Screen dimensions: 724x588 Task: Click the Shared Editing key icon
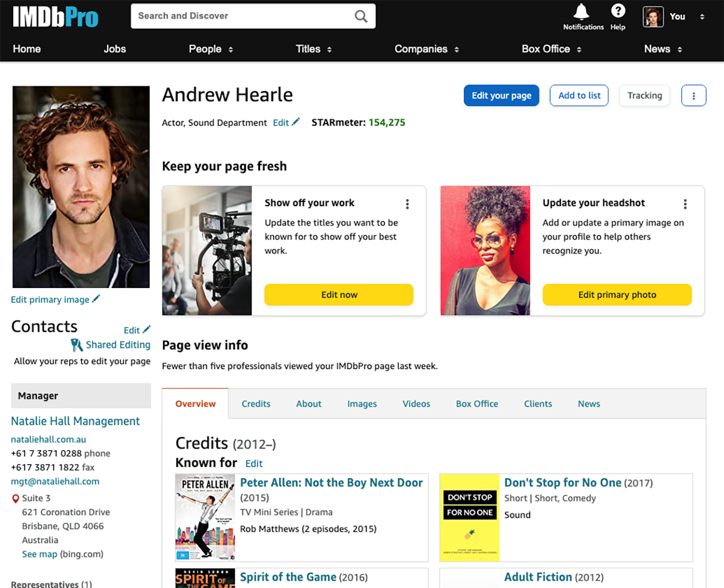pyautogui.click(x=76, y=345)
